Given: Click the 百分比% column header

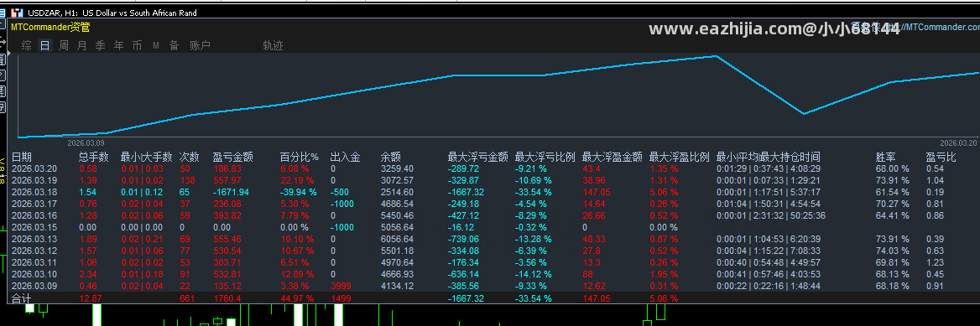Looking at the screenshot, I should (x=300, y=157).
